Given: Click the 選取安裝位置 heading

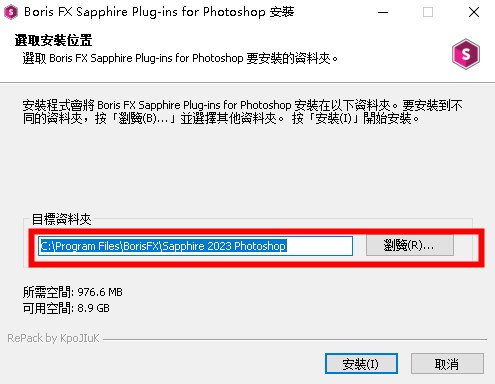Looking at the screenshot, I should tap(53, 40).
